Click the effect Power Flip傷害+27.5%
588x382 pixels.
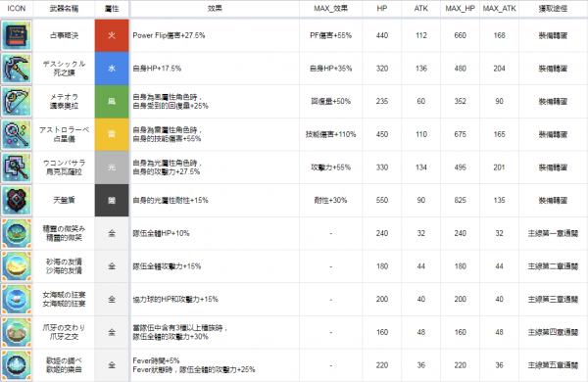click(169, 35)
